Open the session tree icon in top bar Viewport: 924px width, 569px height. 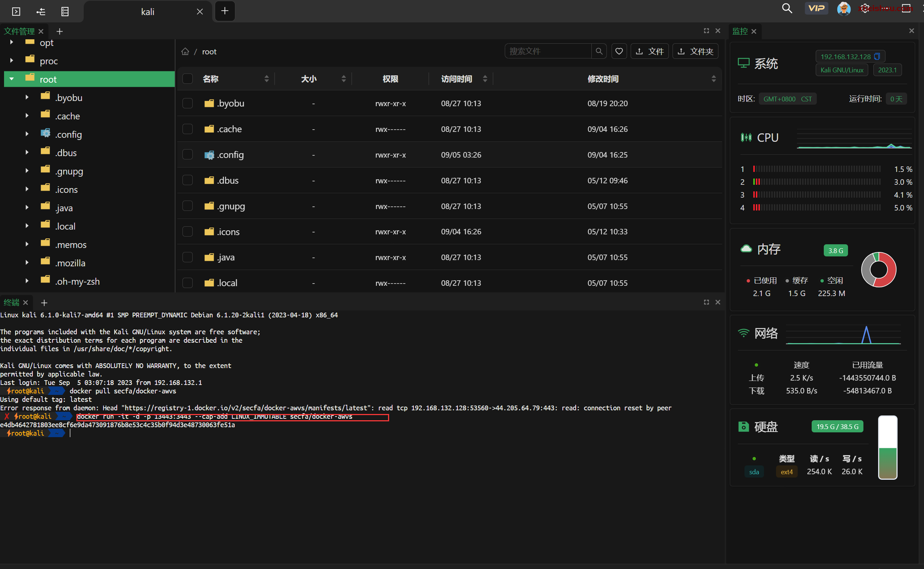[x=41, y=12]
